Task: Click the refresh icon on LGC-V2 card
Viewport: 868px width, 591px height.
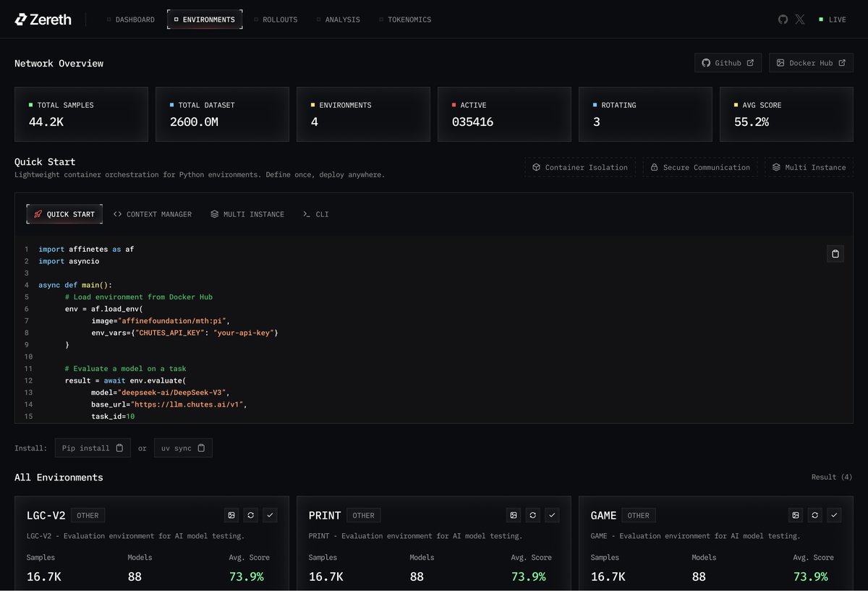Action: pyautogui.click(x=250, y=515)
